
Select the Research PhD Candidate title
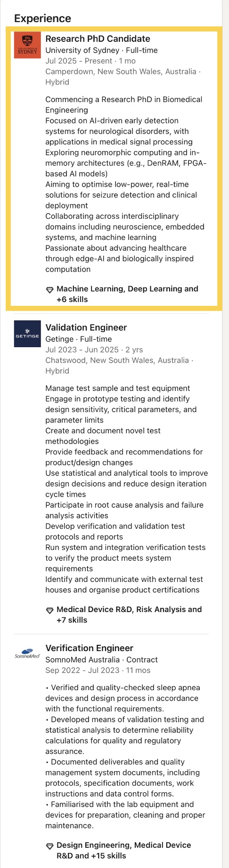tap(98, 39)
